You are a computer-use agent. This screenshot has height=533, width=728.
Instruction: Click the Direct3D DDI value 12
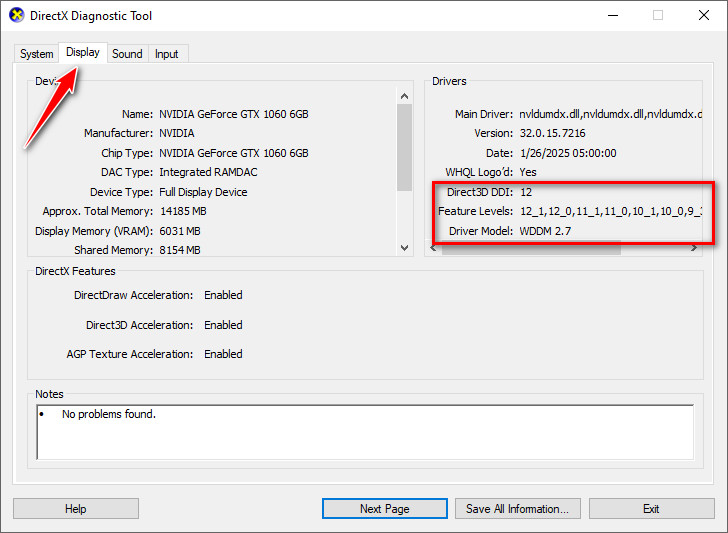(526, 192)
